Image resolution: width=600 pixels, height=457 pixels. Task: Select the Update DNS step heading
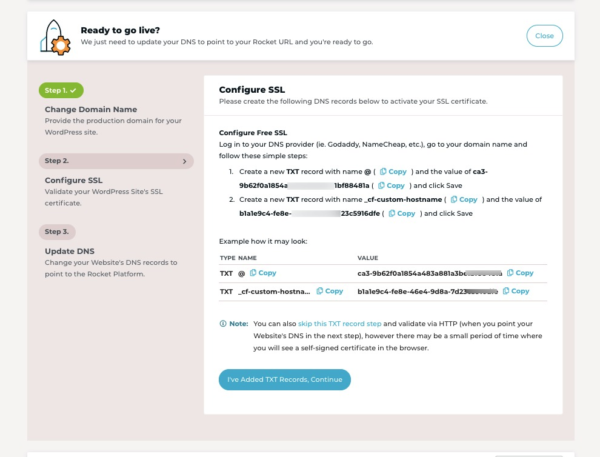coord(70,251)
